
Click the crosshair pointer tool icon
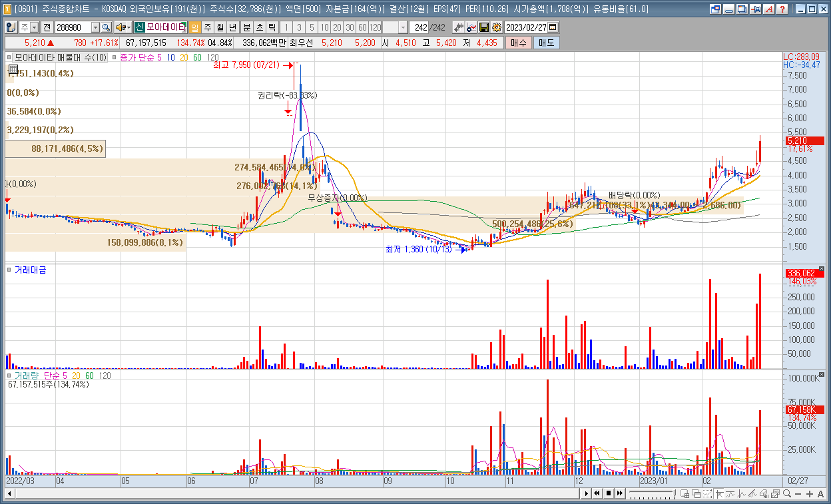point(719,493)
